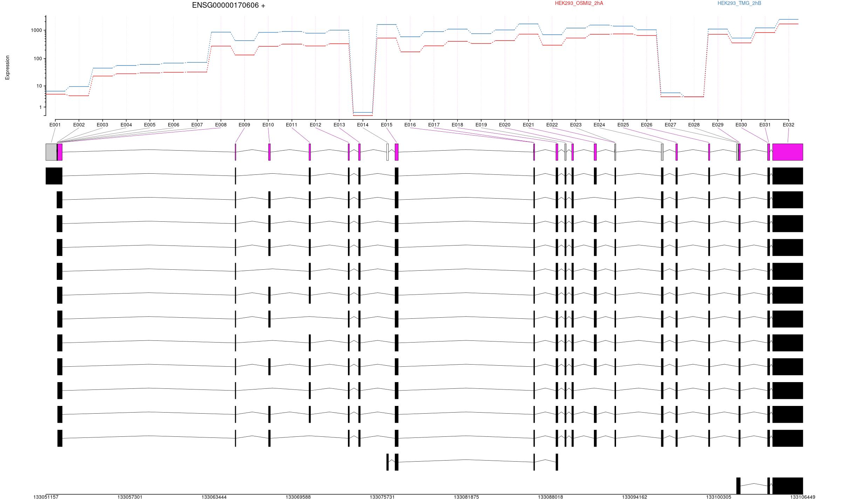
Task: Click the large magenta last exon in gene model
Action: 788,152
